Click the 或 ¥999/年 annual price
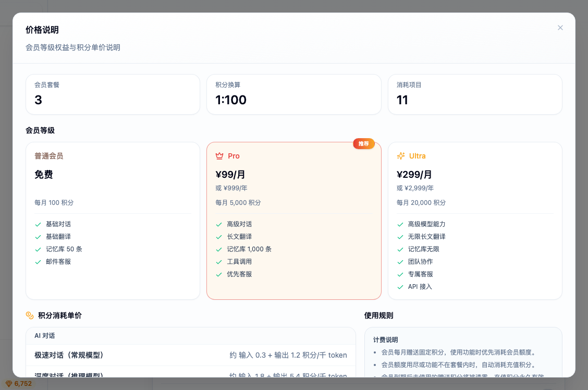 click(x=231, y=188)
